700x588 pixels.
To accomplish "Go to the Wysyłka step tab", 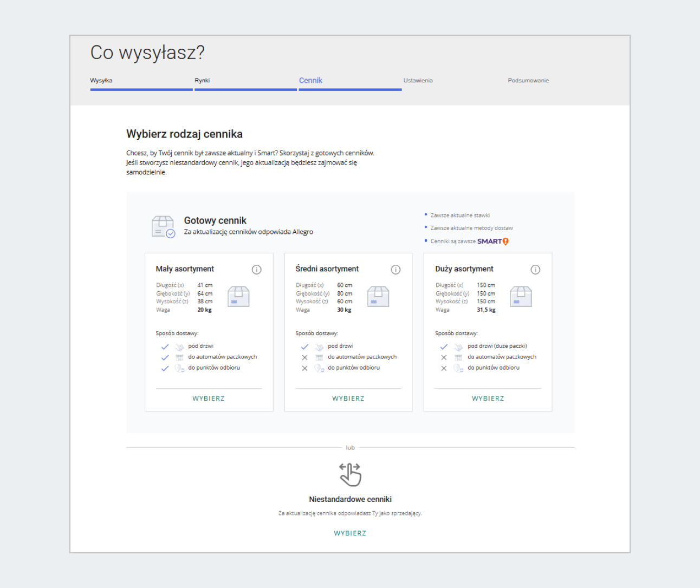I will (x=101, y=81).
